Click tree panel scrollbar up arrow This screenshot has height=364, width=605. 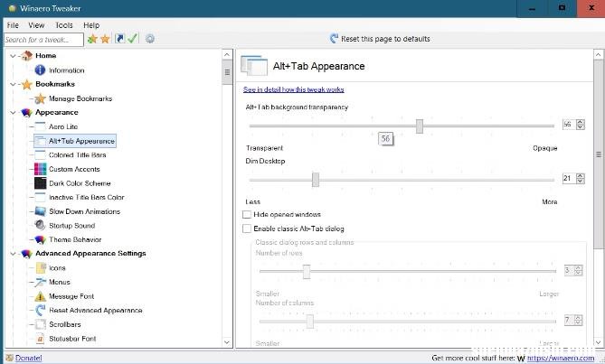227,55
